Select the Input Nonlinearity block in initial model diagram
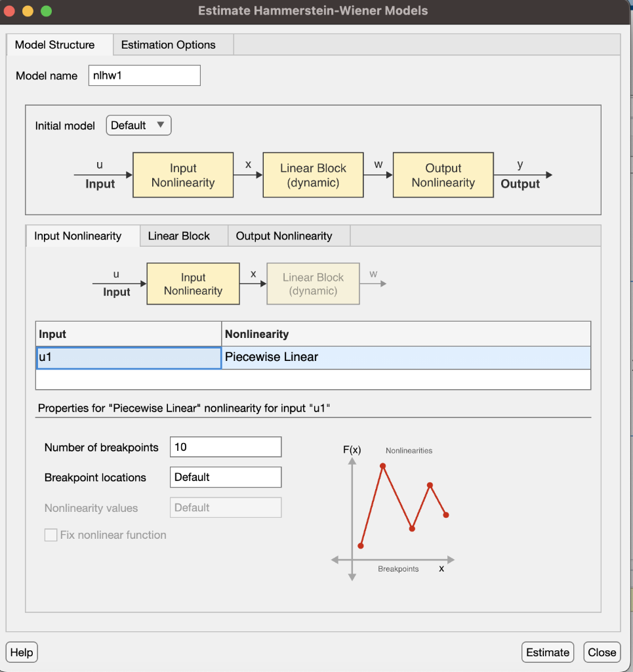The image size is (633, 672). [182, 175]
